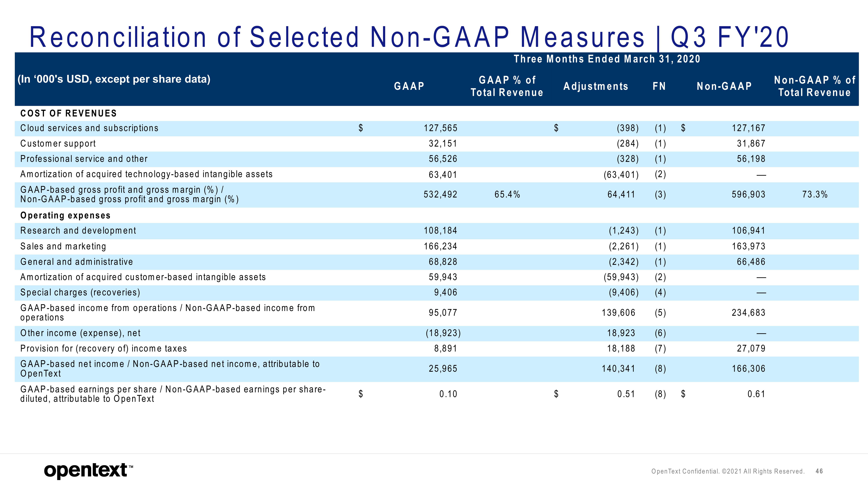Image resolution: width=868 pixels, height=488 pixels.
Task: Click 'Professional service and other' row label
Action: click(x=84, y=159)
